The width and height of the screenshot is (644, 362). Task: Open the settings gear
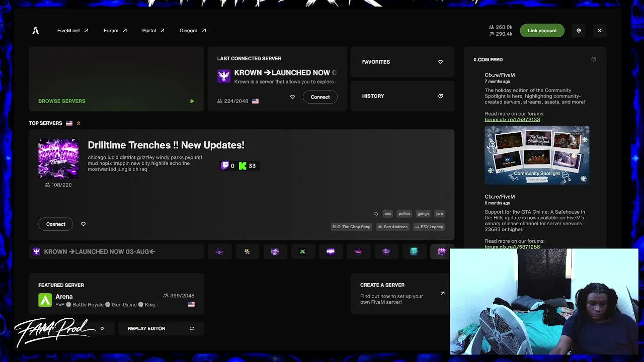tap(579, 31)
